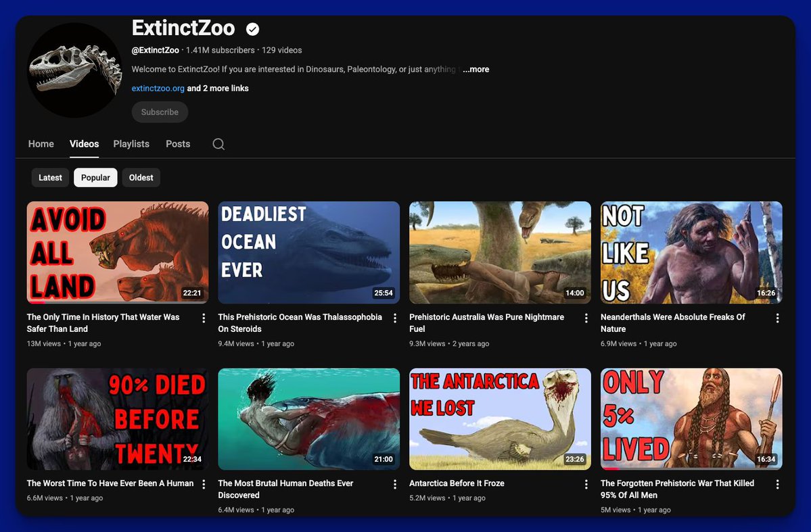Screen dimensions: 811x532
Task: Click the 25:54 duration badge
Action: pos(384,293)
